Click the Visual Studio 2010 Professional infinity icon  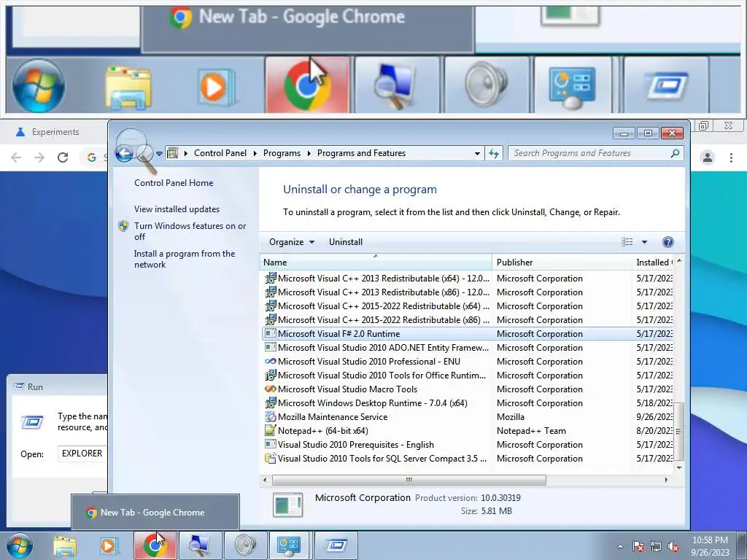(270, 362)
